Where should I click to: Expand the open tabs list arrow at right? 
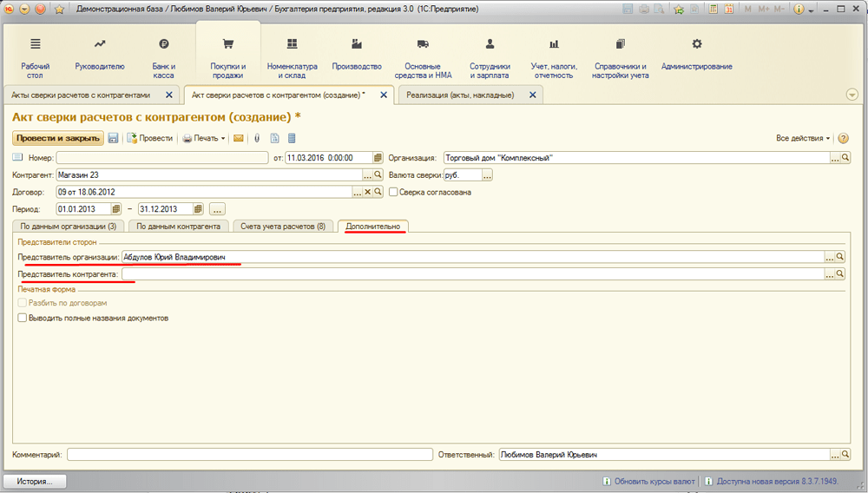tap(852, 95)
